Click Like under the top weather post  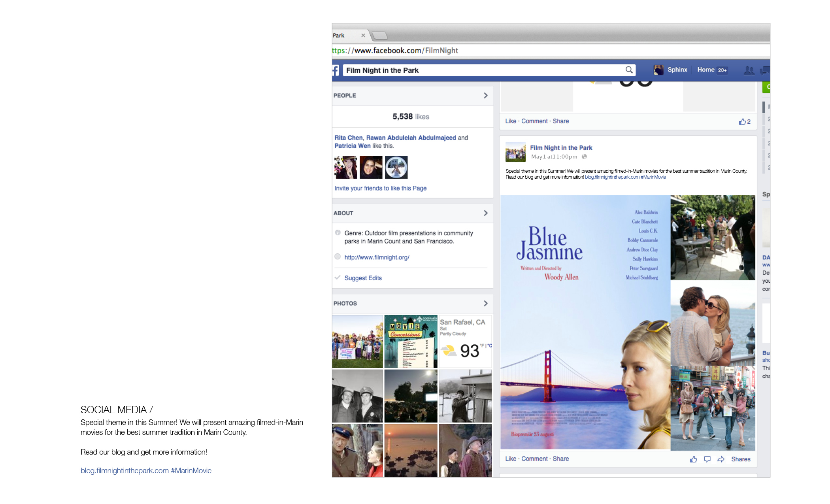[x=510, y=121]
